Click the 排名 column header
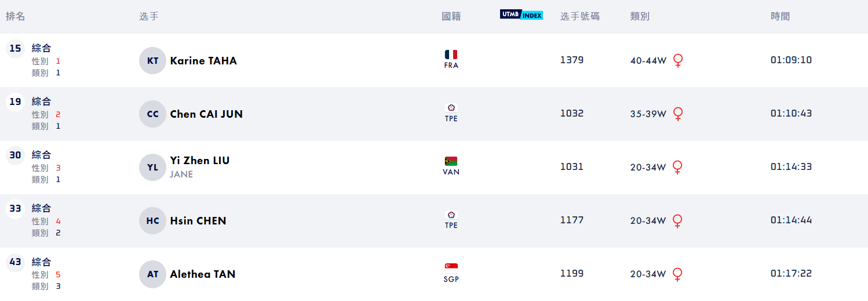 [x=16, y=16]
